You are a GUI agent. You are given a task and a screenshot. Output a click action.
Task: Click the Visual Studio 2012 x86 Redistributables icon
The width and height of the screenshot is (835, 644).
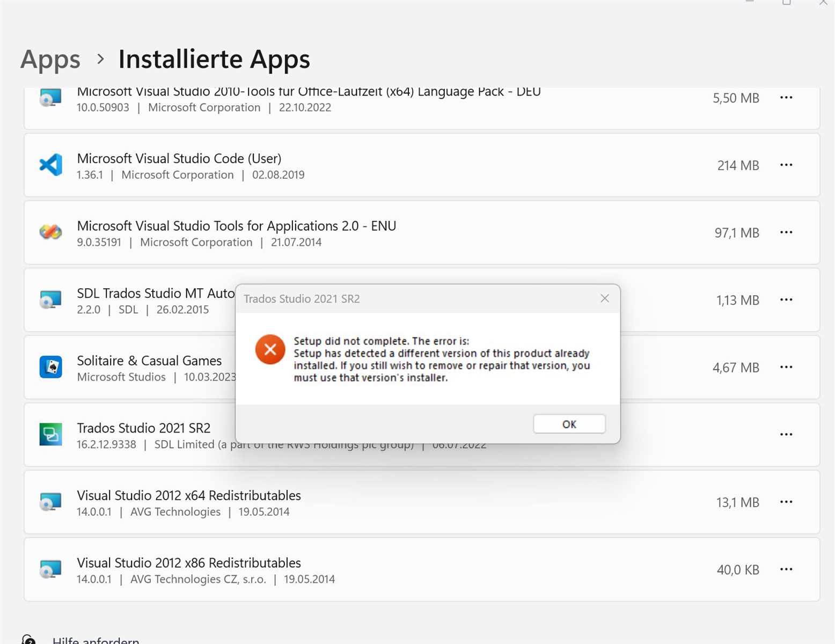click(x=50, y=569)
